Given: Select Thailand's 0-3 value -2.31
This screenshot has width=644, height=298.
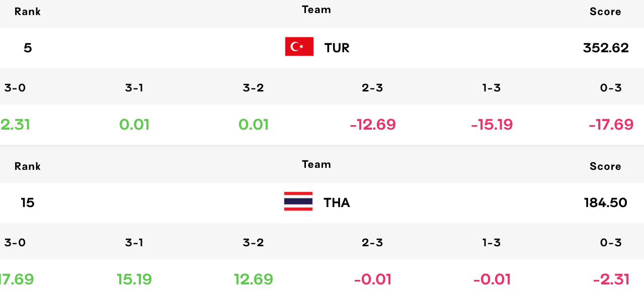Looking at the screenshot, I should (611, 279).
